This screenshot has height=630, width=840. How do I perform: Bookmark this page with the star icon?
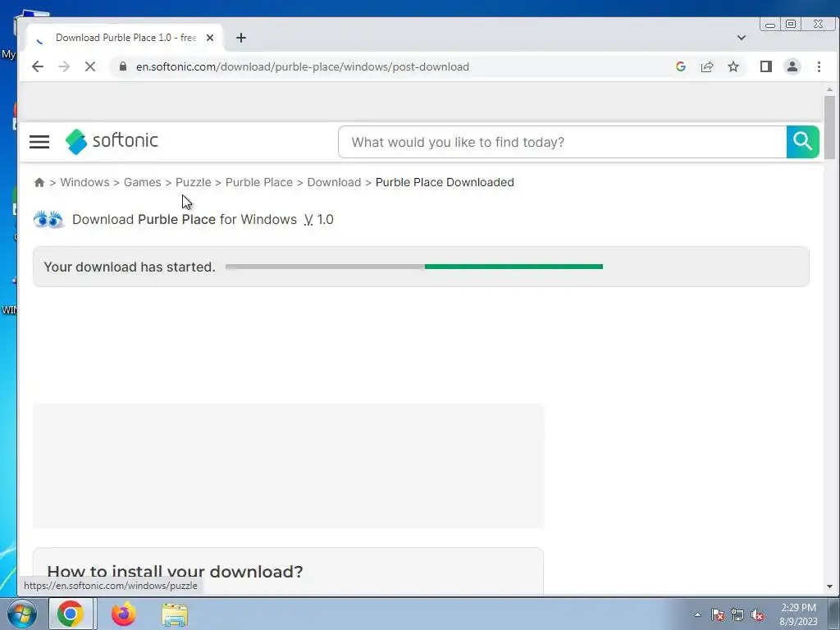pos(733,66)
